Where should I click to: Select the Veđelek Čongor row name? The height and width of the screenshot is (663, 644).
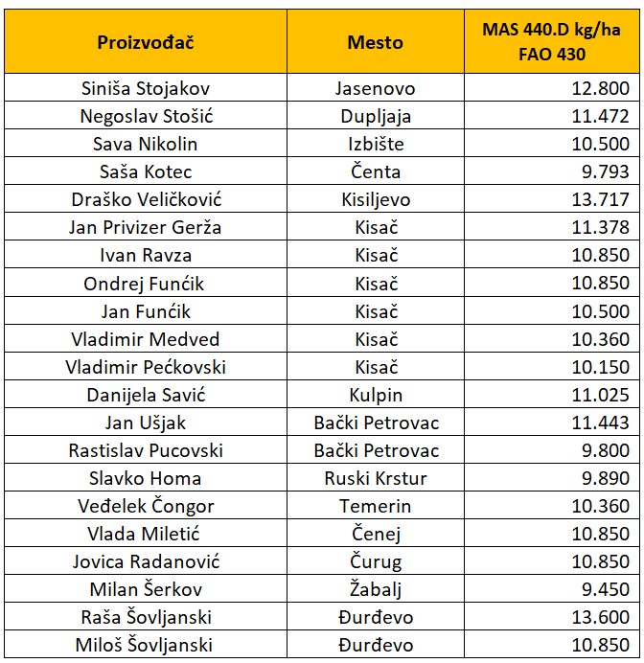tap(146, 506)
